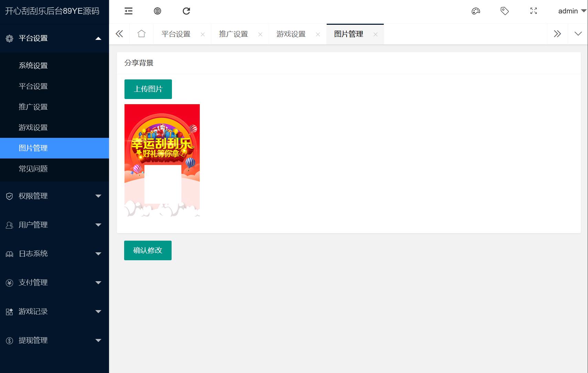The height and width of the screenshot is (373, 588).
Task: Select 常见问题 in the sidebar
Action: point(33,169)
